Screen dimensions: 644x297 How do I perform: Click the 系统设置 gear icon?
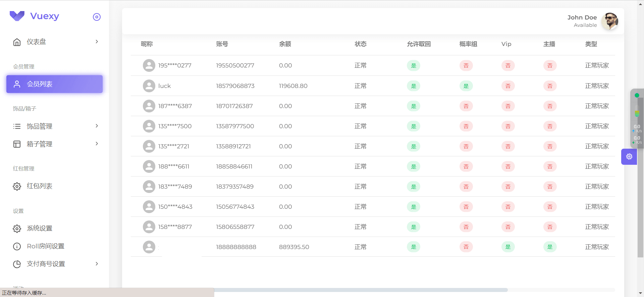click(17, 229)
